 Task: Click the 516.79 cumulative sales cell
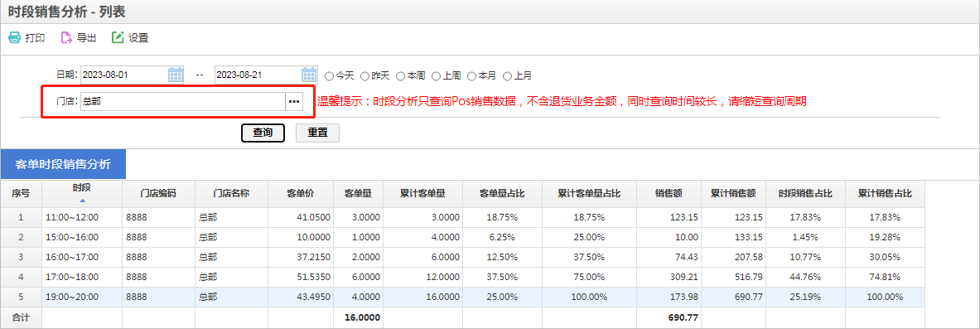734,277
